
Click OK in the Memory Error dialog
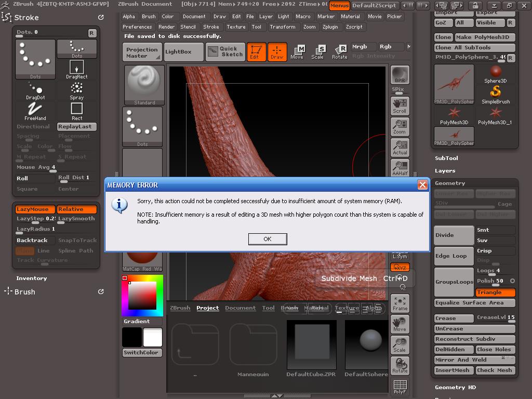click(268, 239)
